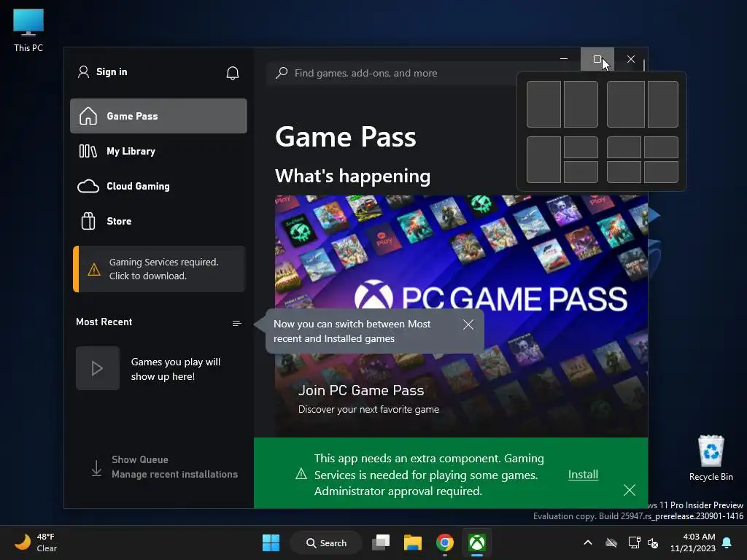747x560 pixels.
Task: Choose narrow right pane snap layout
Action: point(662,104)
